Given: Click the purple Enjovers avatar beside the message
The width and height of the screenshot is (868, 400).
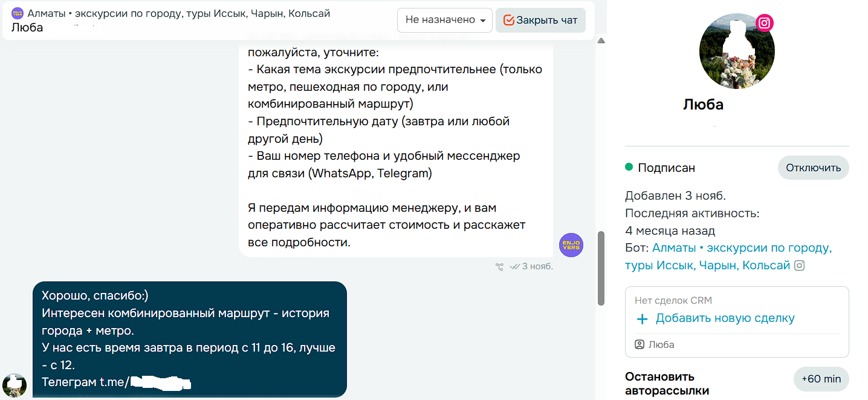Looking at the screenshot, I should coord(571,245).
